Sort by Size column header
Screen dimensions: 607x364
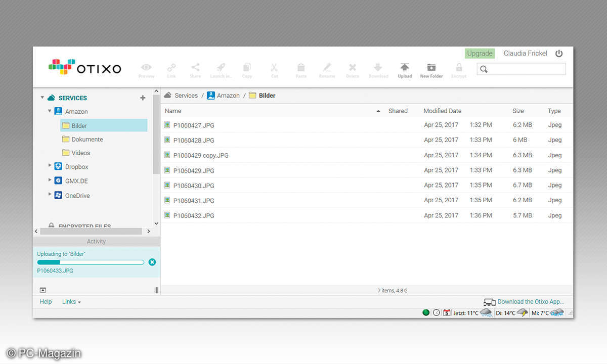click(518, 111)
